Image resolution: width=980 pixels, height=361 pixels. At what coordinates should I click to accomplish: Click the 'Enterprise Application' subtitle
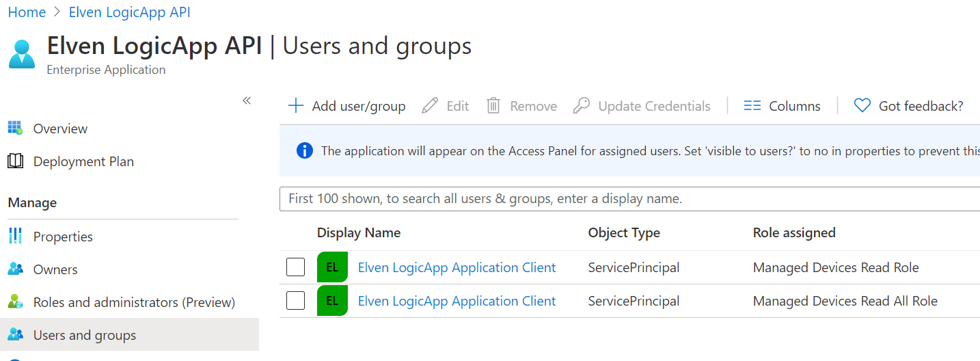(106, 70)
